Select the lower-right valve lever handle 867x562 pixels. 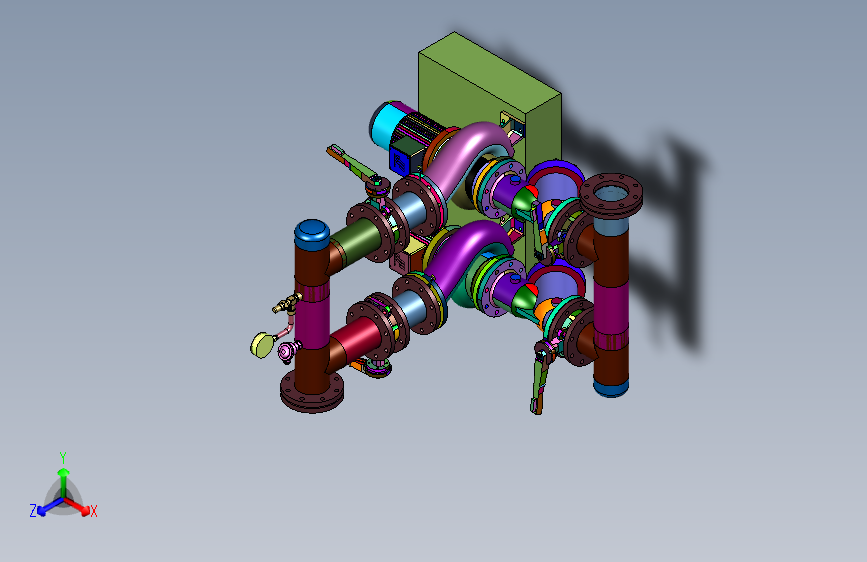coord(539,384)
